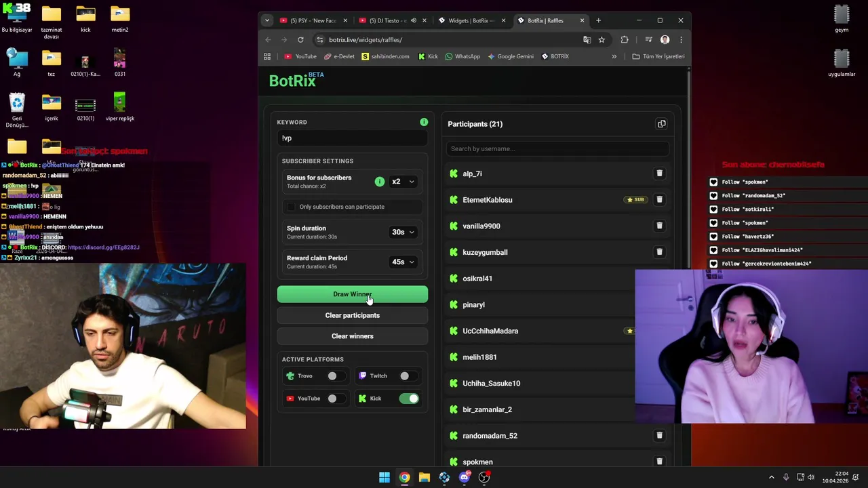The image size is (868, 488).
Task: Bookmark this page with the star icon
Action: [x=601, y=39]
